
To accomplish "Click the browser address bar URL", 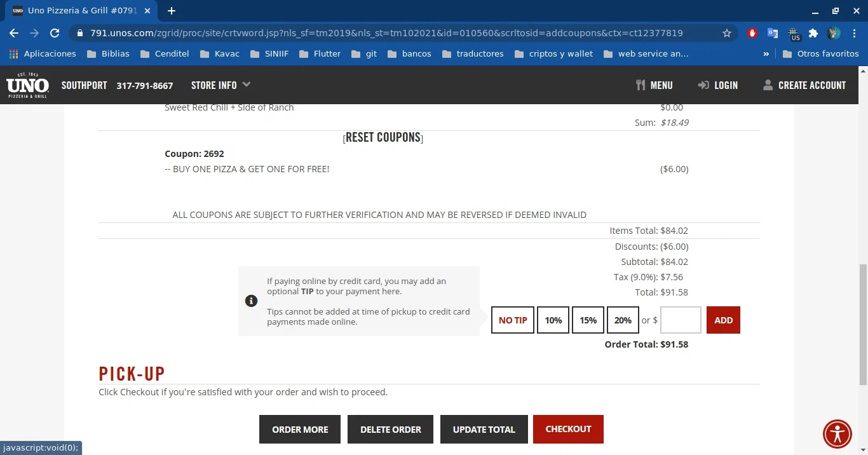I will [386, 33].
